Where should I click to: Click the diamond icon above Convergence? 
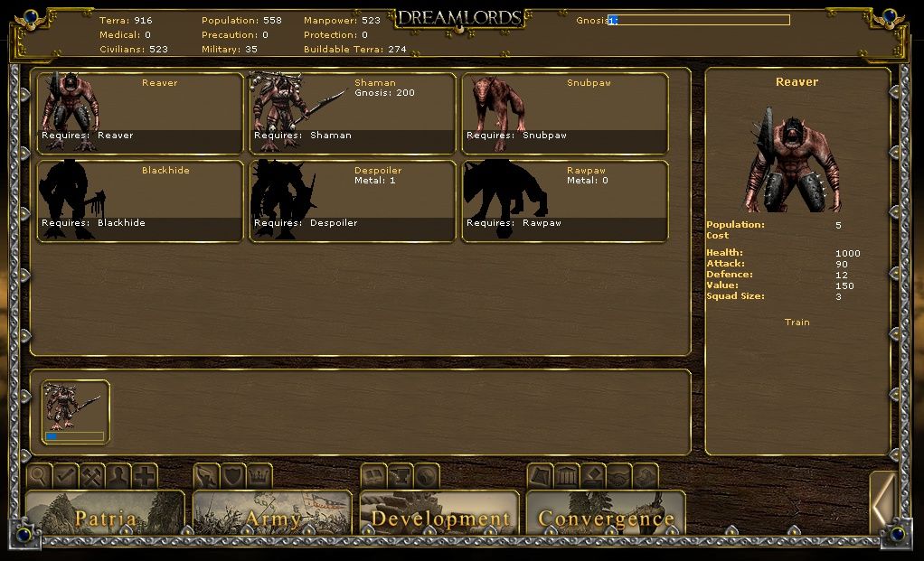coord(593,476)
